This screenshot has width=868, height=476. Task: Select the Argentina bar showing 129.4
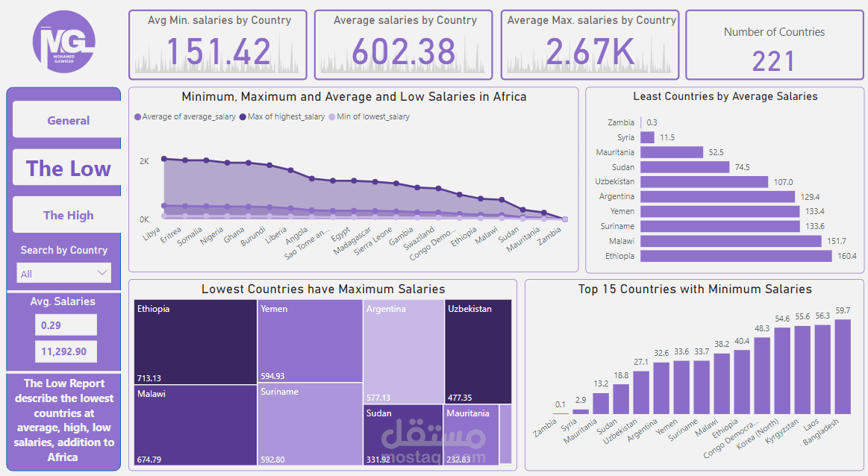click(717, 196)
